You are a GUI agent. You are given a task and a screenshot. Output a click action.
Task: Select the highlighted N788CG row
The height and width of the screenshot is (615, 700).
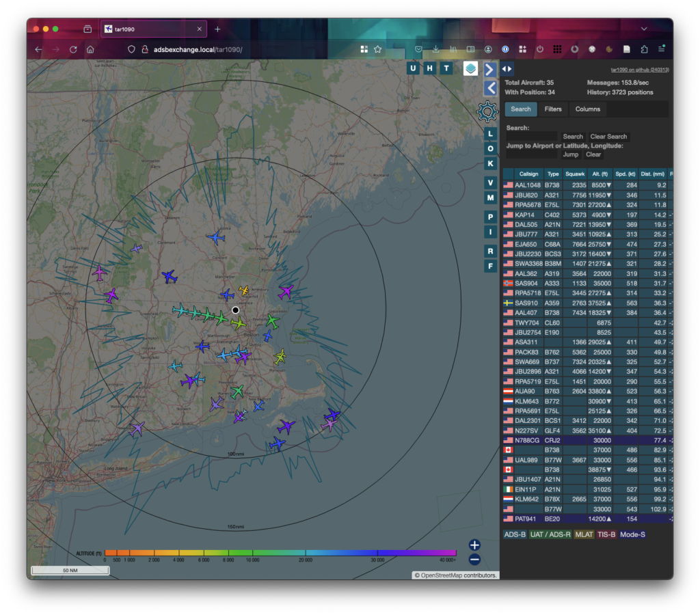pos(588,441)
